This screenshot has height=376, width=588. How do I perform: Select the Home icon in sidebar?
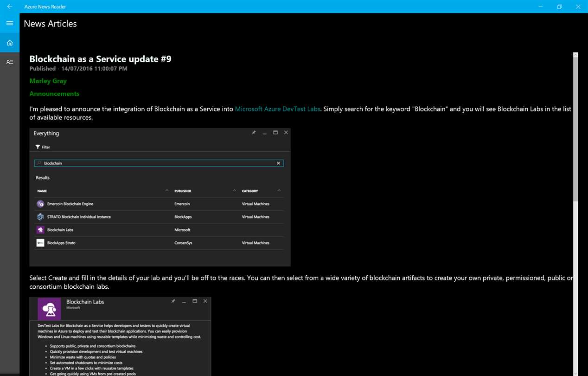coord(10,43)
